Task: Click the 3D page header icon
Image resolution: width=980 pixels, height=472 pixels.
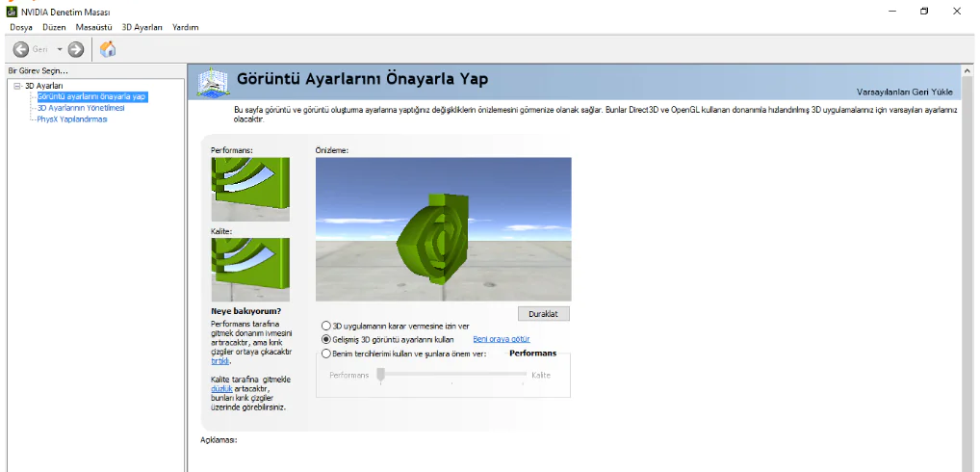Action: pos(214,84)
